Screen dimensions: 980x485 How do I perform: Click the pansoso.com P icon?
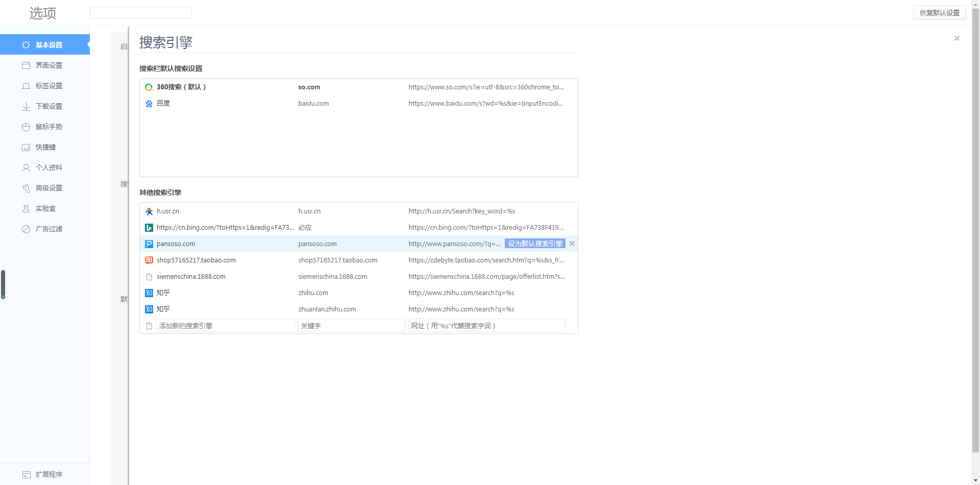149,244
